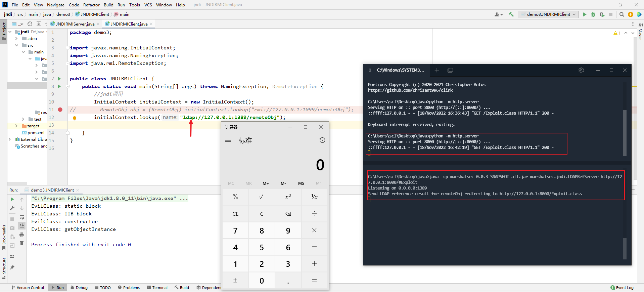Expand the .idea folder
Screen dimensions: 644x292
pyautogui.click(x=16, y=39)
